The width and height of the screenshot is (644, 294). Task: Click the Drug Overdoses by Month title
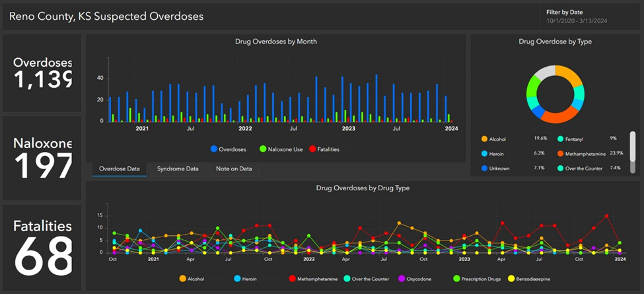(x=276, y=42)
